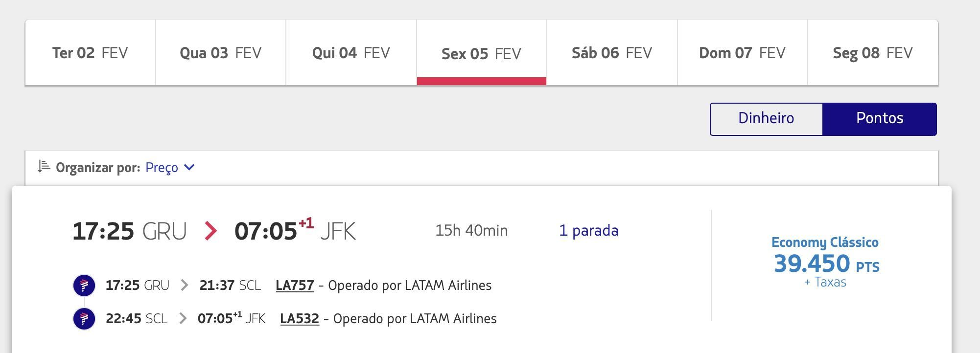Viewport: 980px width, 353px height.
Task: Open the LA757 flight number link
Action: coord(295,286)
